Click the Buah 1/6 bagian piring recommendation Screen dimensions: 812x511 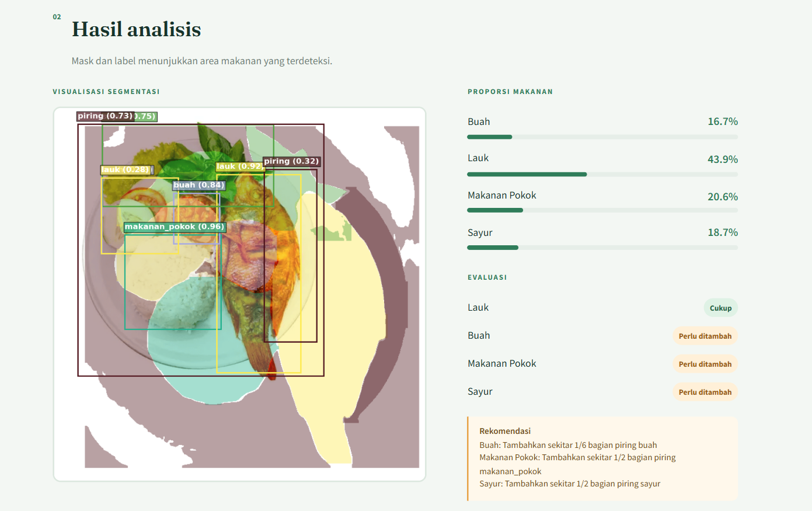tap(568, 445)
